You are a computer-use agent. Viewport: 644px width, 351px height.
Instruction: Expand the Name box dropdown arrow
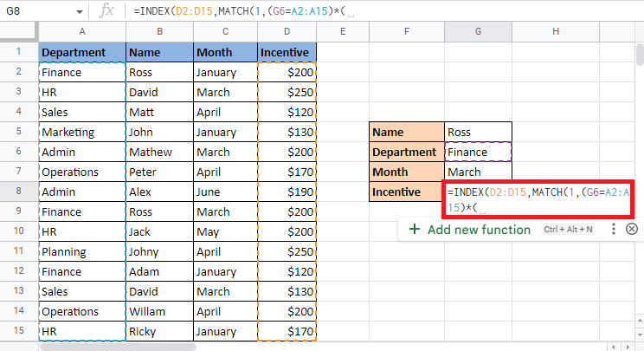click(80, 12)
